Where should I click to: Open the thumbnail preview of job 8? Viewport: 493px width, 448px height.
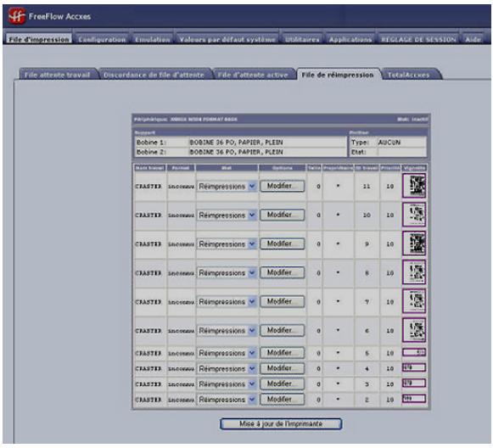click(x=414, y=272)
